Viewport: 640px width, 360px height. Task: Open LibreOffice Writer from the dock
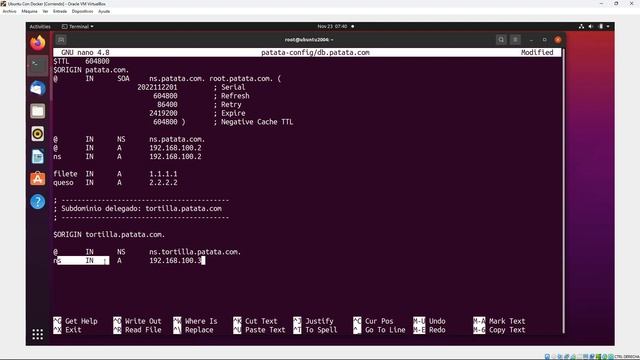click(x=38, y=157)
